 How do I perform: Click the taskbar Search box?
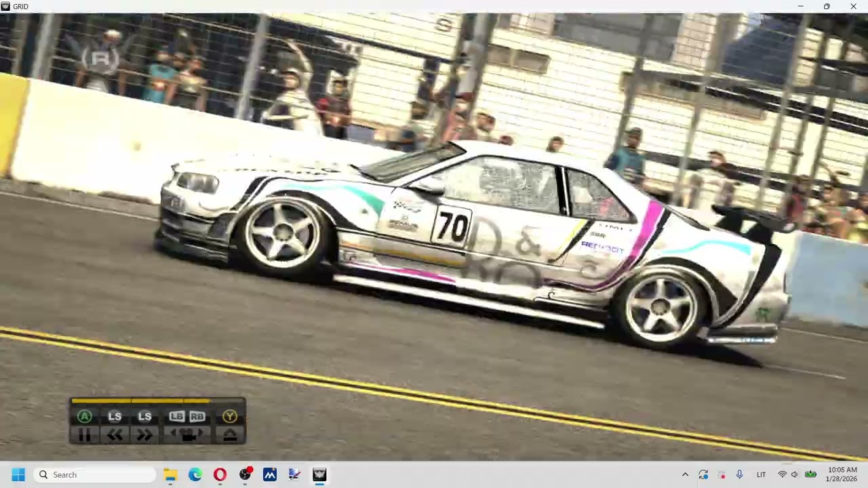pyautogui.click(x=95, y=474)
